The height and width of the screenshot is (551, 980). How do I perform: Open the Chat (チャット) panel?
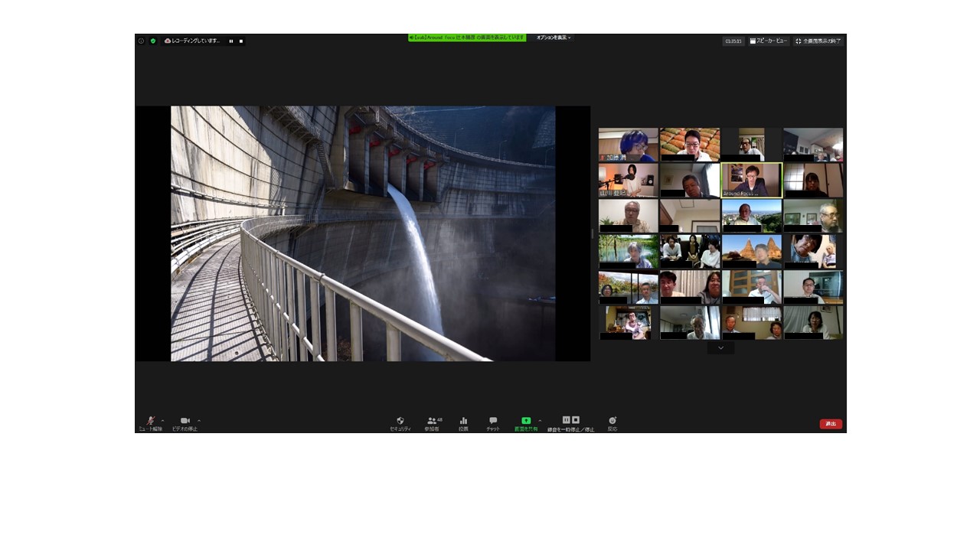[493, 424]
